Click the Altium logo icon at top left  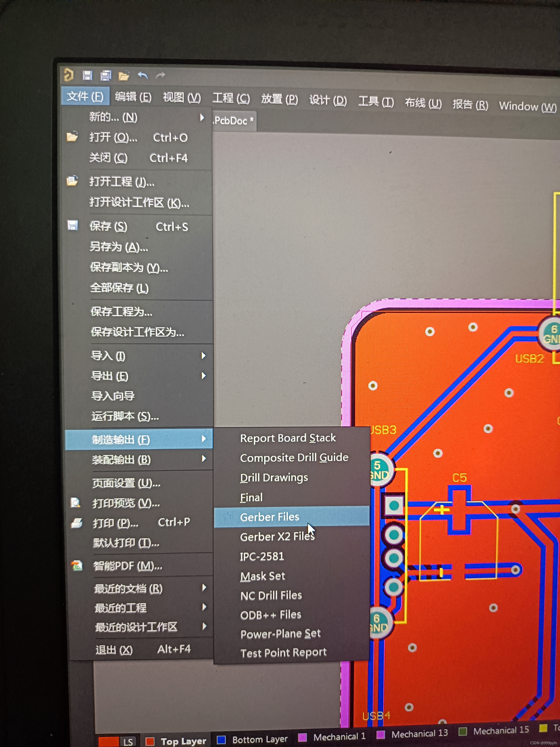pyautogui.click(x=69, y=75)
